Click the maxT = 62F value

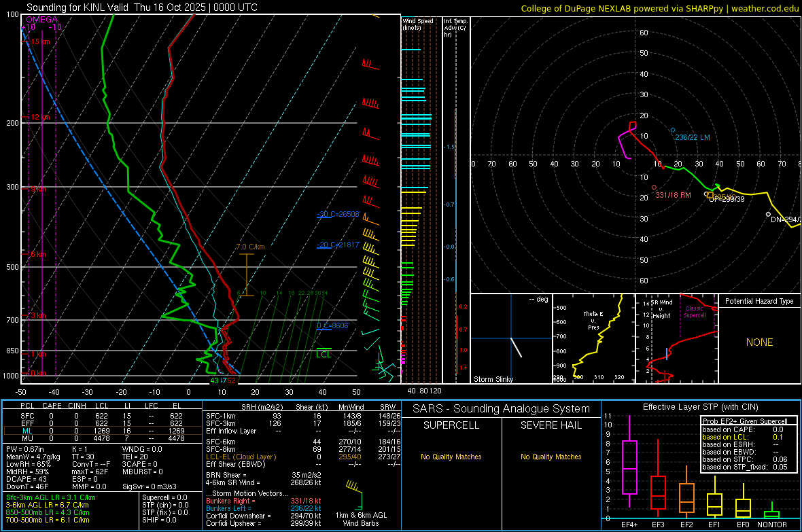pyautogui.click(x=90, y=472)
